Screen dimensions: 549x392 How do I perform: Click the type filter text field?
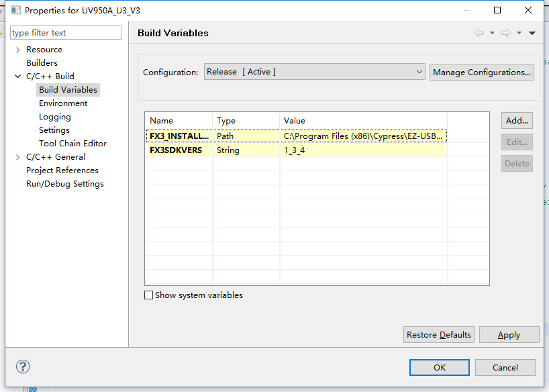(66, 33)
